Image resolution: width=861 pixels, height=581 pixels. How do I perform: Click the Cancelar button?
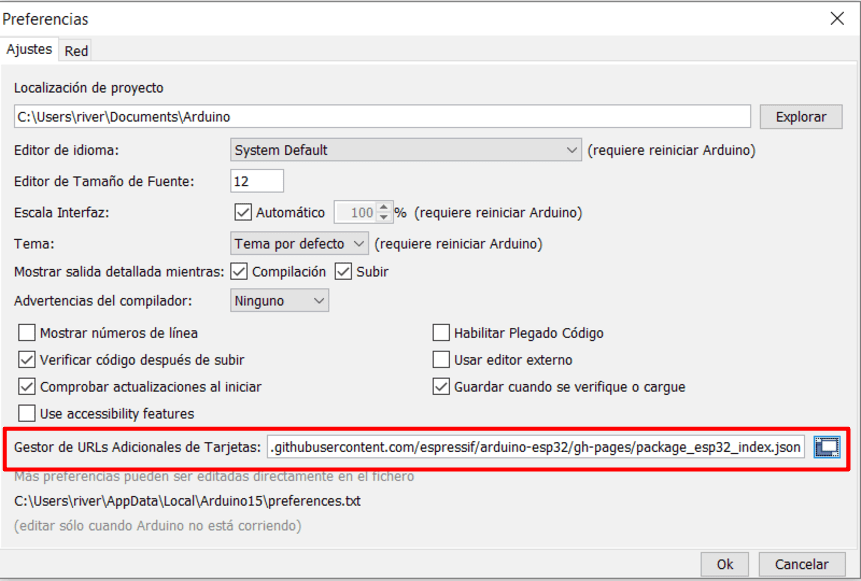pos(801,564)
